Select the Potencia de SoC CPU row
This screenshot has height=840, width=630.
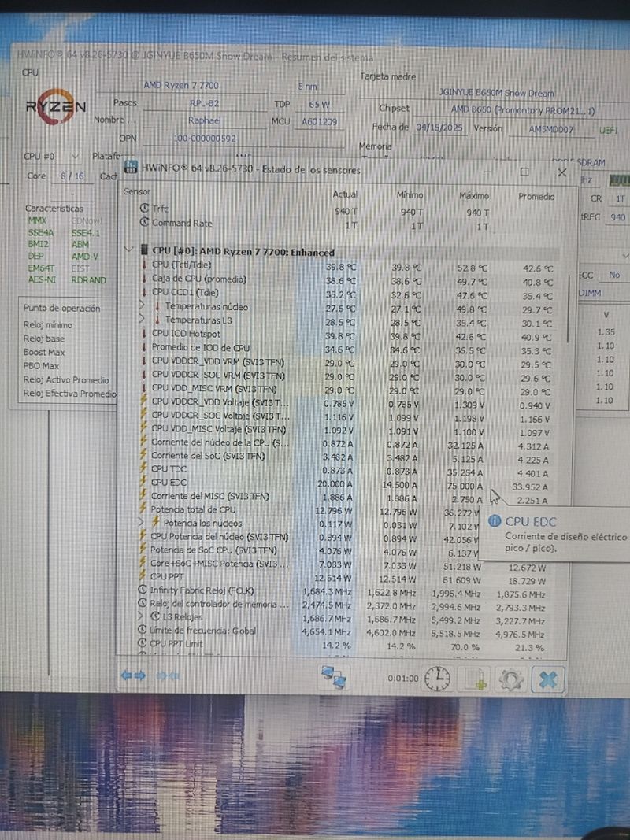[x=348, y=551]
